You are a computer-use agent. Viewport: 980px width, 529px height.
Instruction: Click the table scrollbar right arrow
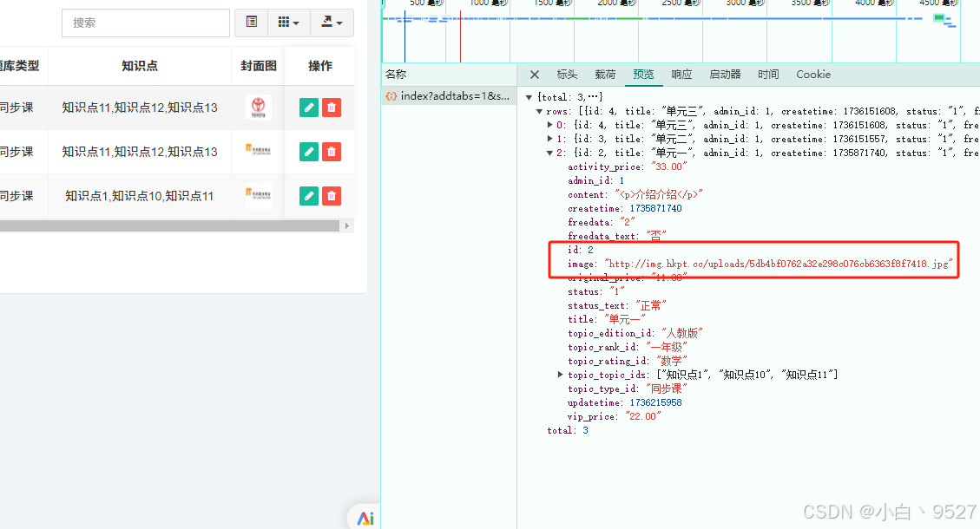(347, 226)
